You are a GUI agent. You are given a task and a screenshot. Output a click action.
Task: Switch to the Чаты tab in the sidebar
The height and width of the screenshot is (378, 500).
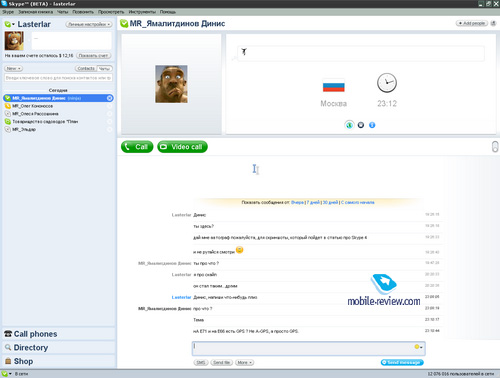pyautogui.click(x=105, y=68)
